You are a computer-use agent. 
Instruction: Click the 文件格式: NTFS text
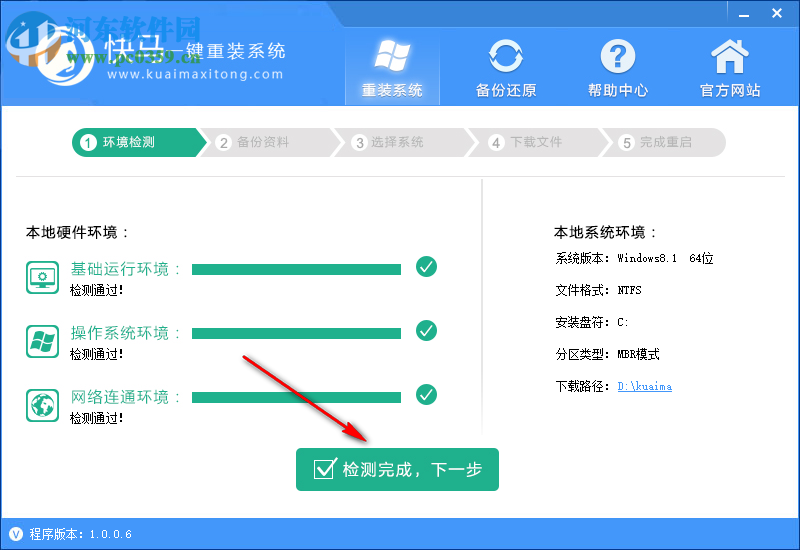(598, 290)
